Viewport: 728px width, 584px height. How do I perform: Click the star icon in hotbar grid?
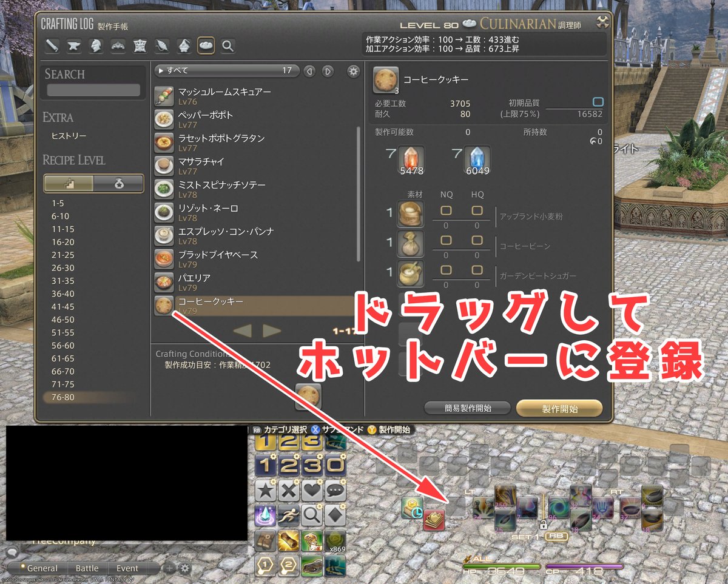coord(265,490)
